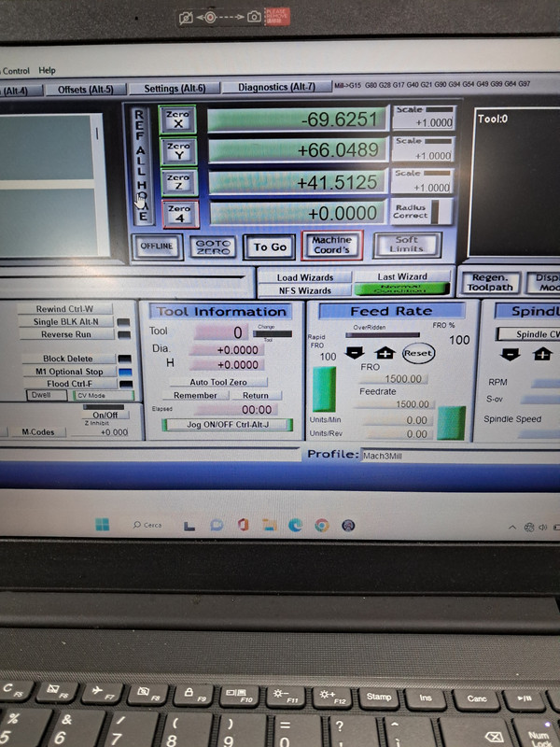560x747 pixels.
Task: Click Rewind Ctrl-W button
Action: coord(65,309)
